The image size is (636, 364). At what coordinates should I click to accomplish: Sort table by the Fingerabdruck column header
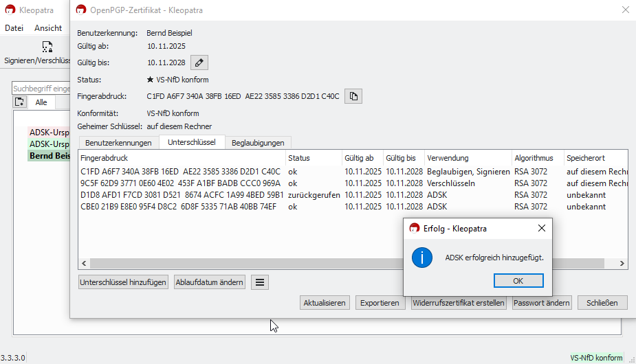(181, 158)
